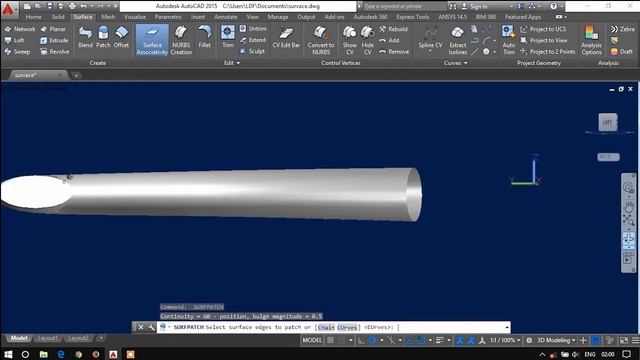The height and width of the screenshot is (360, 640).
Task: Choose the Chain option in command line
Action: click(x=326, y=327)
